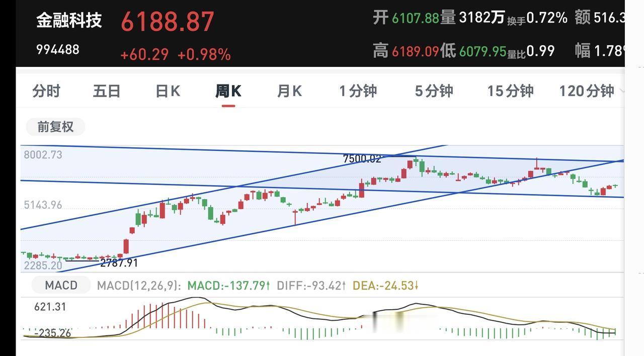Click the 5143.96 axis label
644x356 pixels.
[x=43, y=205]
